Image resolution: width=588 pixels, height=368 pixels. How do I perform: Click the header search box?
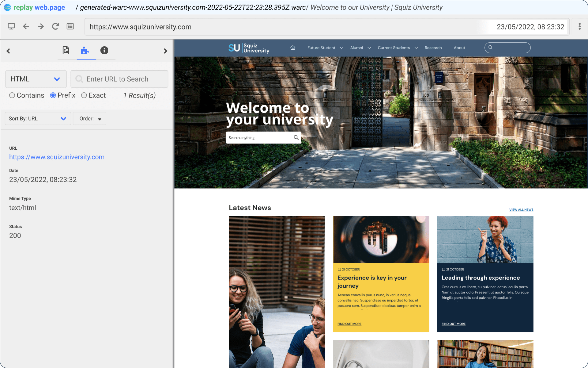pyautogui.click(x=507, y=48)
